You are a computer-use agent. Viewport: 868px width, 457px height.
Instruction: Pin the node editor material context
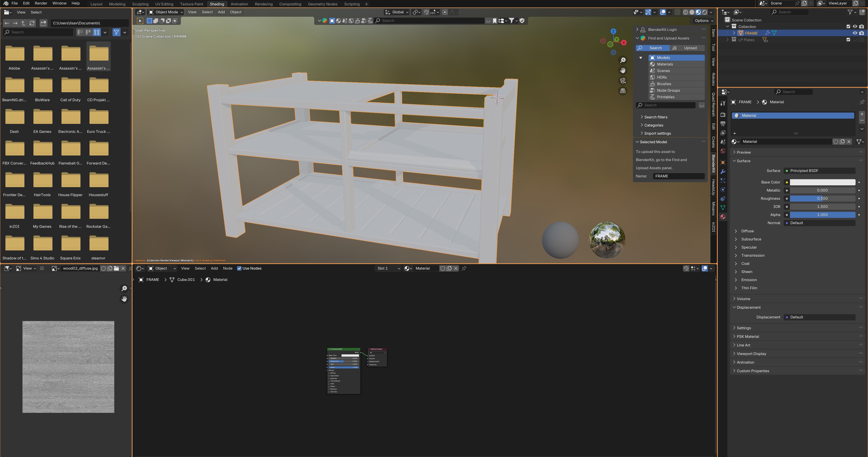(464, 268)
